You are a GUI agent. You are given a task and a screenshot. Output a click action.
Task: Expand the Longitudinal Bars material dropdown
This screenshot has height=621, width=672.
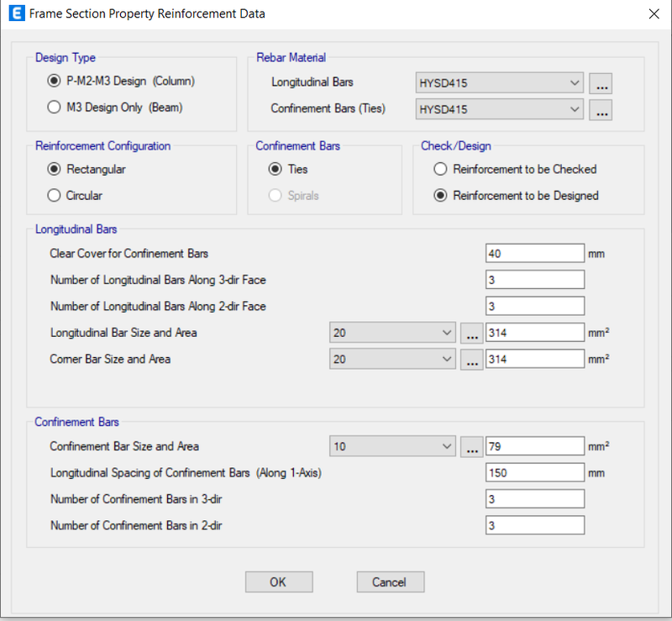(499, 82)
